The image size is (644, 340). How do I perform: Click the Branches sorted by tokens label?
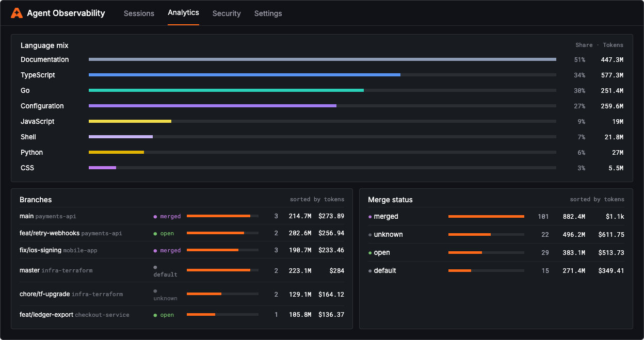coord(317,199)
